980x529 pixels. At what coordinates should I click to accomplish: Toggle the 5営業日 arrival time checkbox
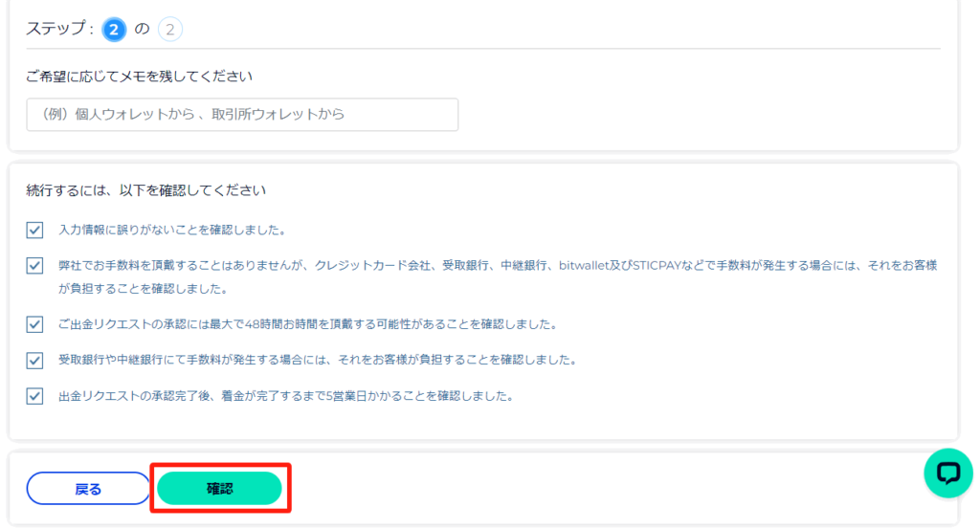(x=35, y=396)
